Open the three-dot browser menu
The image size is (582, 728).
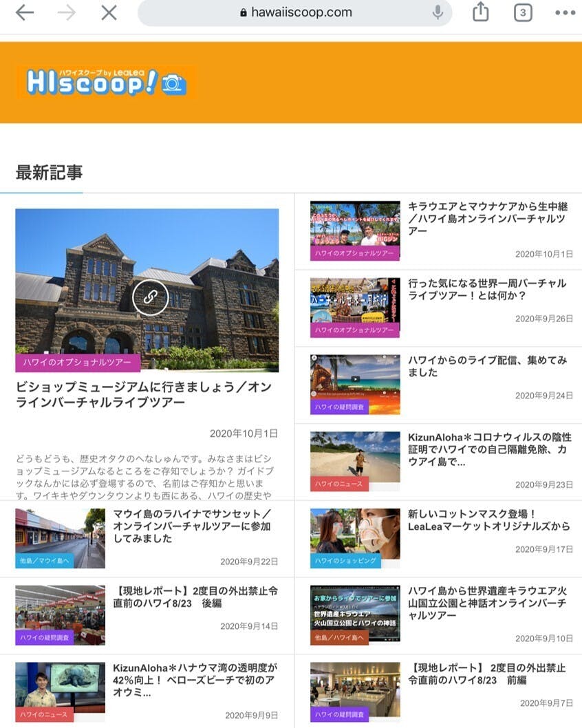565,12
